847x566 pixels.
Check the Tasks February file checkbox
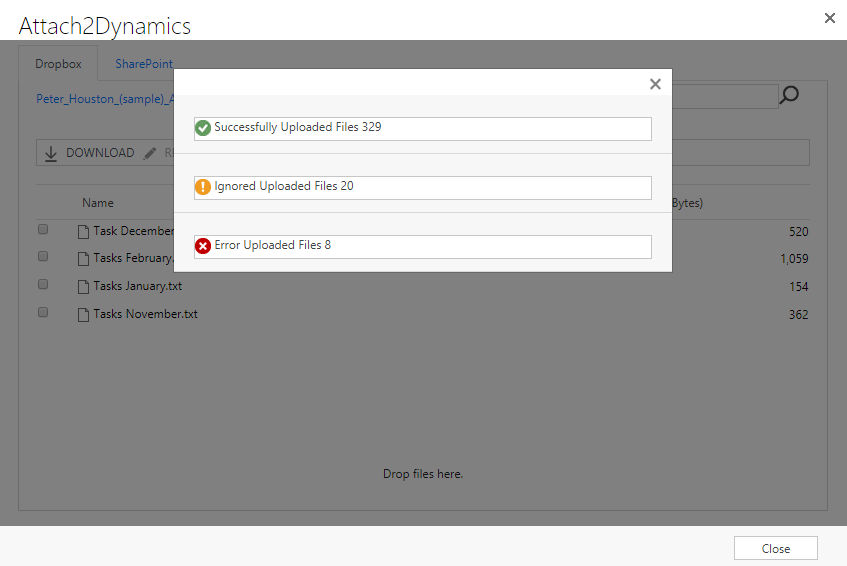43,257
